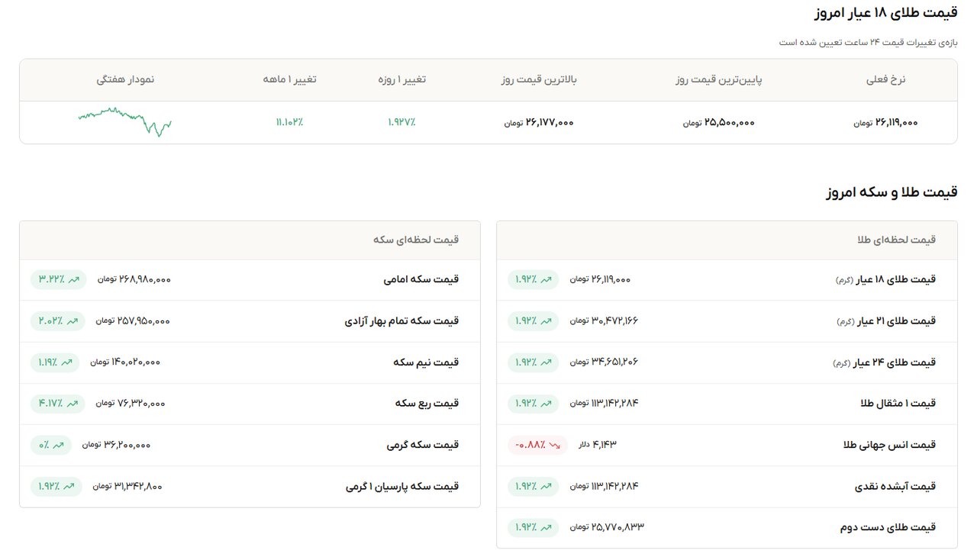
Task: Click the trend icon for طلای ۲۴ عیار
Action: (x=547, y=362)
